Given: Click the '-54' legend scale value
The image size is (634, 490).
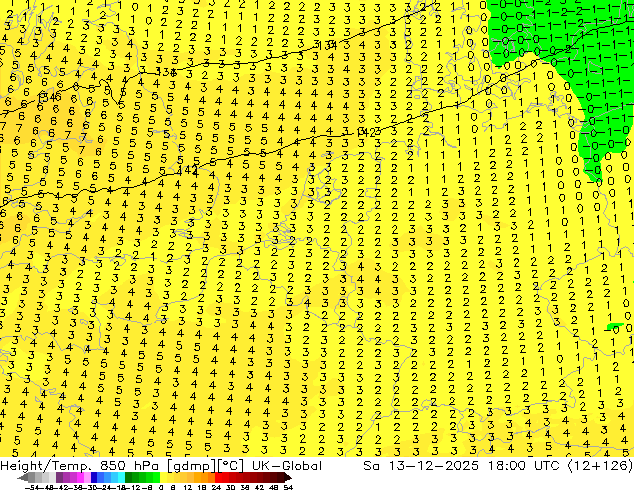Looking at the screenshot, I should coord(32,488).
